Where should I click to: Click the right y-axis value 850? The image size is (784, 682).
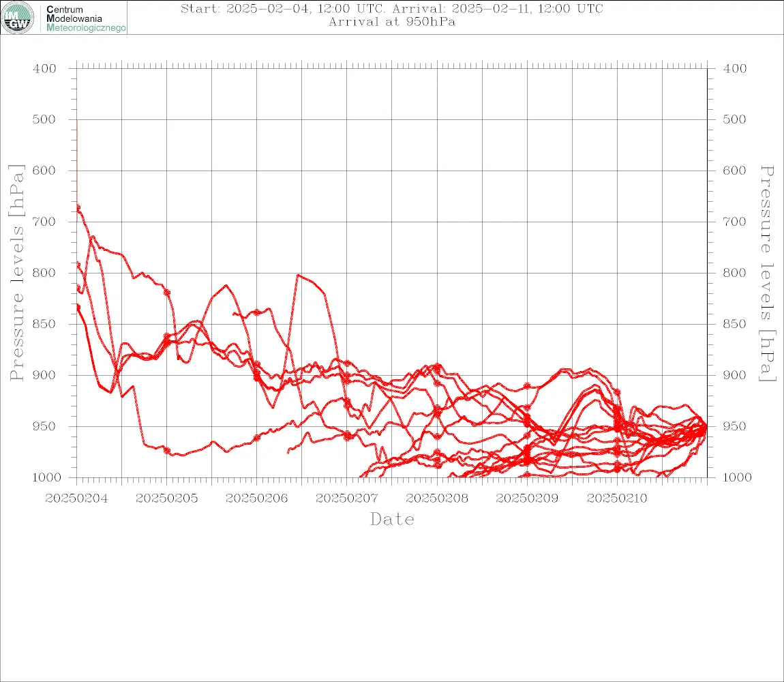734,324
